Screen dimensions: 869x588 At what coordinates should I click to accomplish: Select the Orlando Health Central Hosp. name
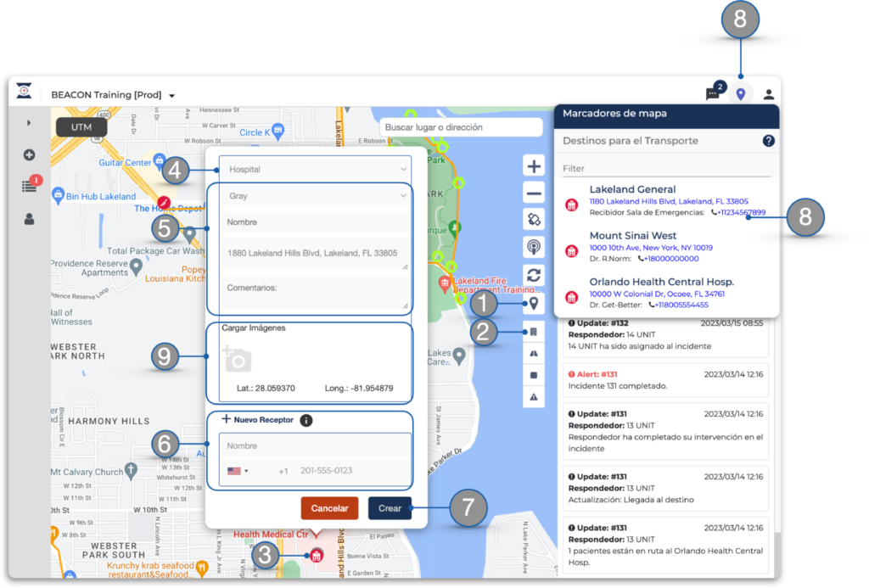click(662, 282)
